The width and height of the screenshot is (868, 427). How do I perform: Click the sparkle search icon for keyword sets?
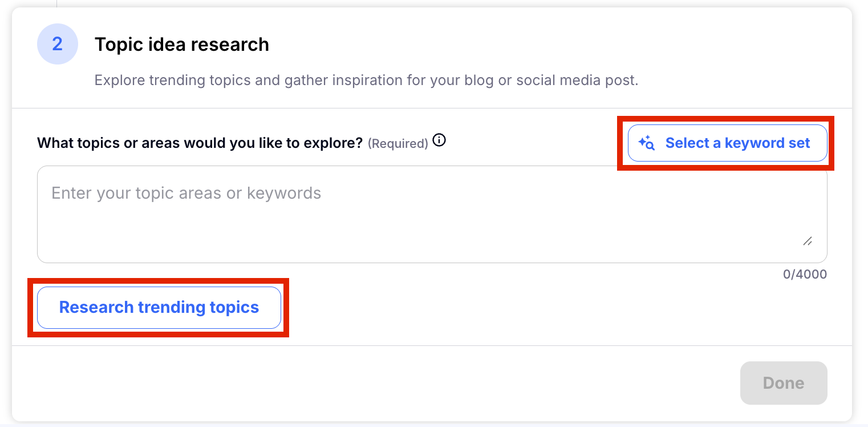(x=647, y=143)
